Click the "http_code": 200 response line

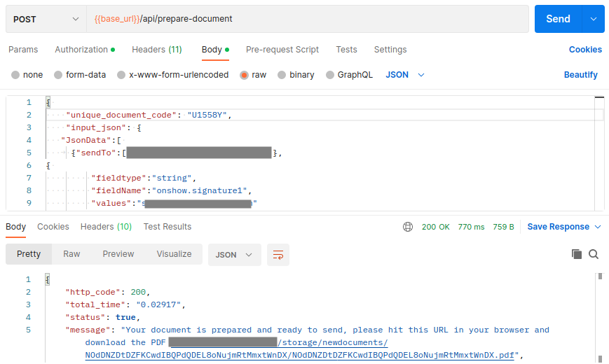[x=108, y=292]
